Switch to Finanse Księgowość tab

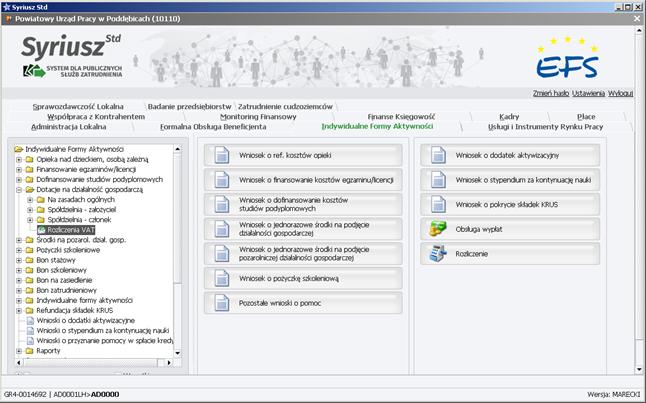click(x=401, y=117)
